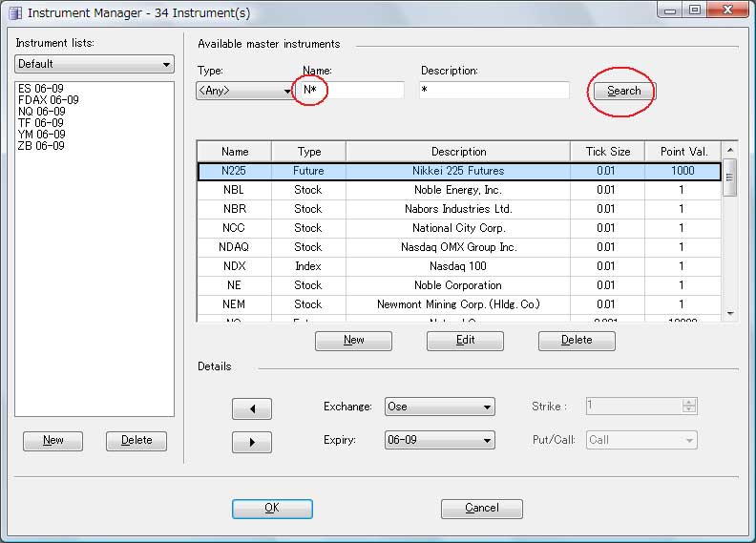Select the NDAQ instrument row
The image size is (756, 543).
tap(459, 247)
